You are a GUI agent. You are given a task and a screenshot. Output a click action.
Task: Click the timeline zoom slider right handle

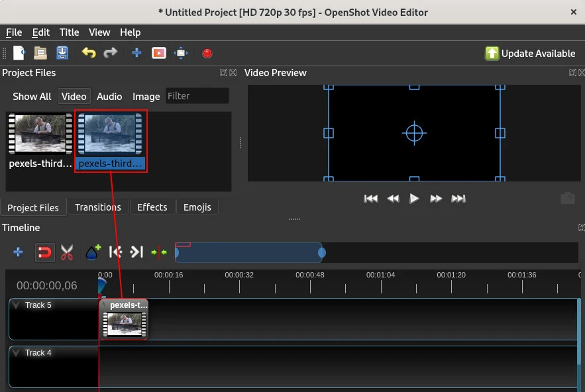click(322, 252)
